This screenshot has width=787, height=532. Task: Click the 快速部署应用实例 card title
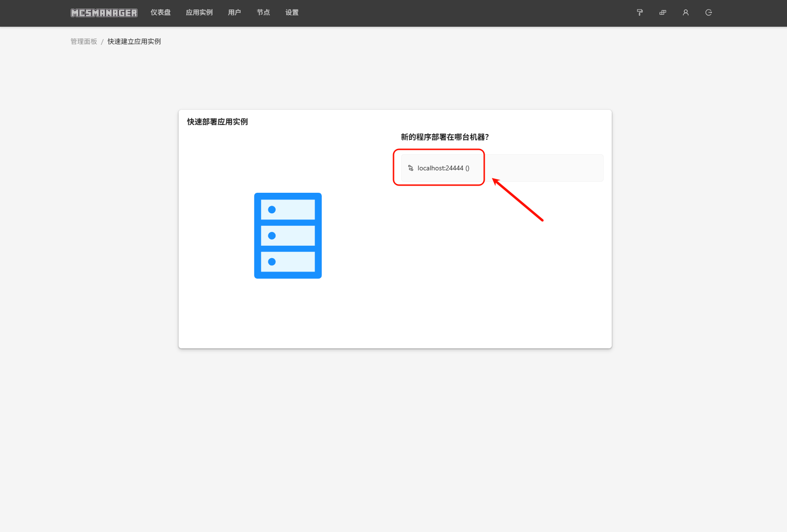tap(217, 122)
